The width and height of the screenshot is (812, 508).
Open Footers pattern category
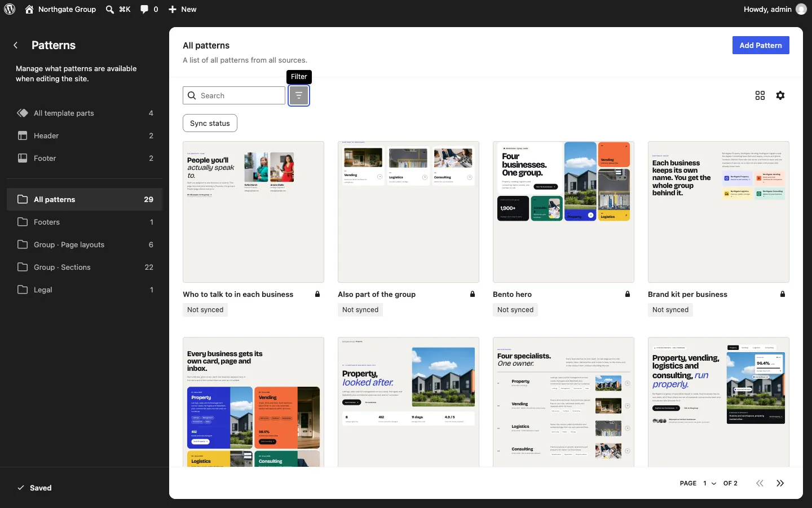point(85,222)
